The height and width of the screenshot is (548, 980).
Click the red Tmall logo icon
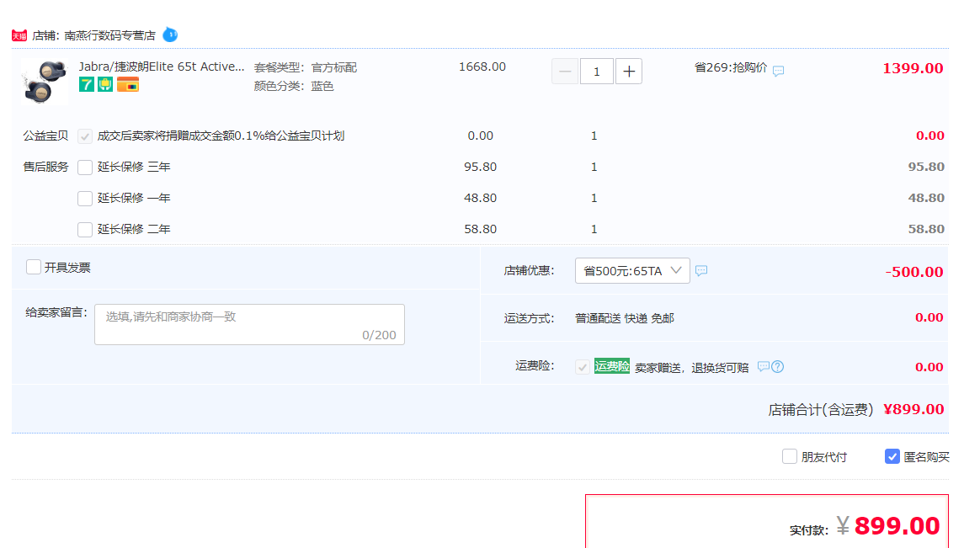pyautogui.click(x=19, y=35)
